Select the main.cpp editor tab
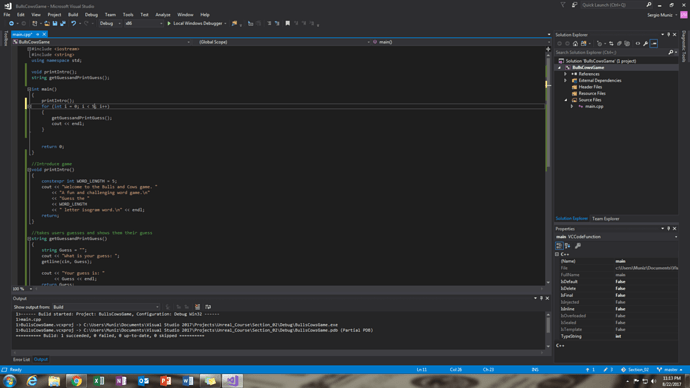This screenshot has height=388, width=690. (22, 34)
